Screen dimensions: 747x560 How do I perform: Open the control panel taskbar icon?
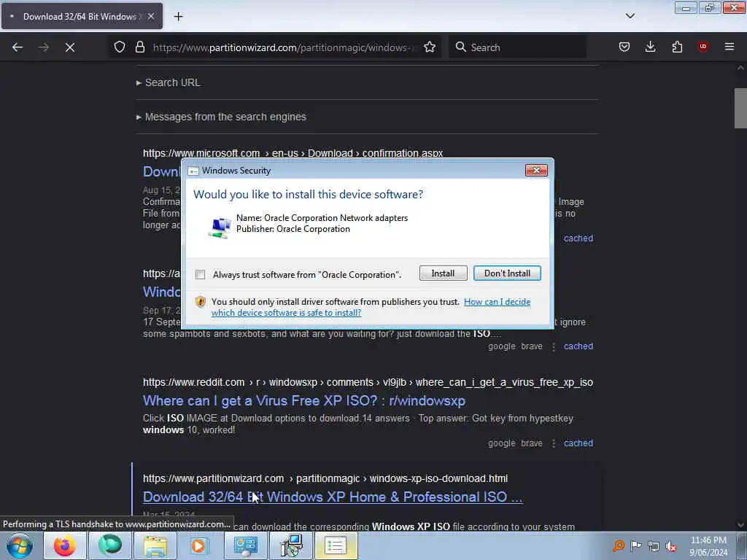[x=245, y=545]
